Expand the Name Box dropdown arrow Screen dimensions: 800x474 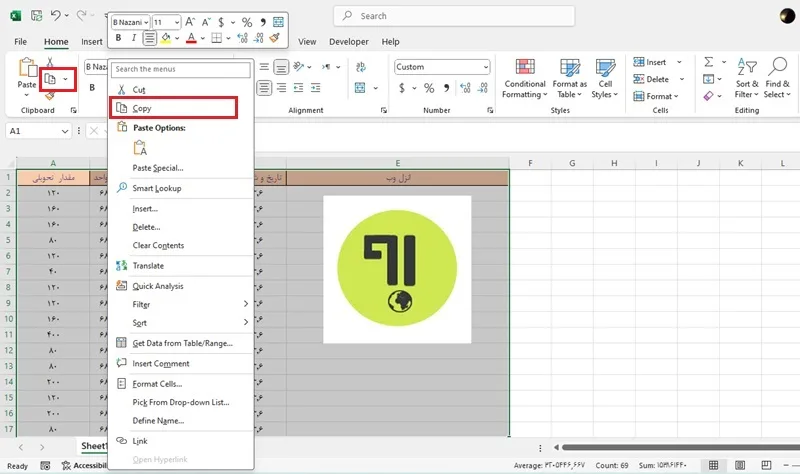(65, 131)
